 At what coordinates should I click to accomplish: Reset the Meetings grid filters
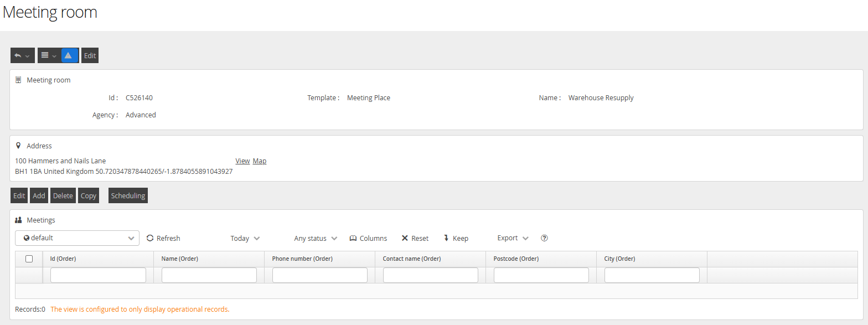coord(415,238)
